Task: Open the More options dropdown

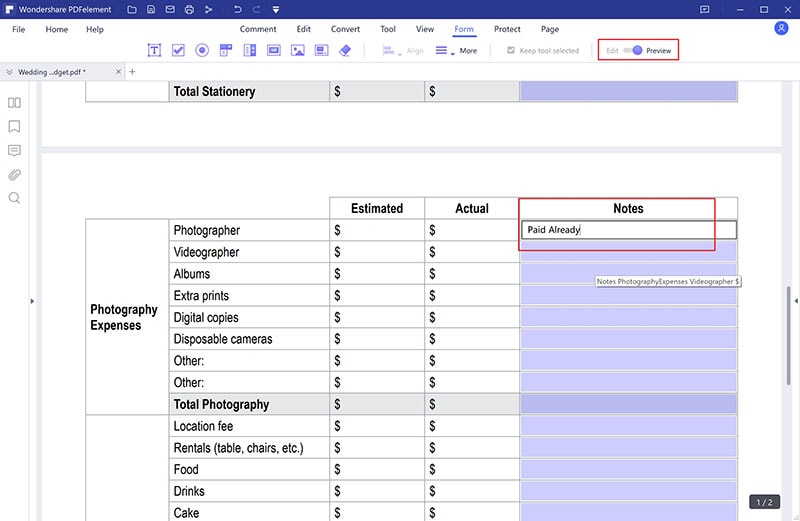Action: (x=456, y=51)
